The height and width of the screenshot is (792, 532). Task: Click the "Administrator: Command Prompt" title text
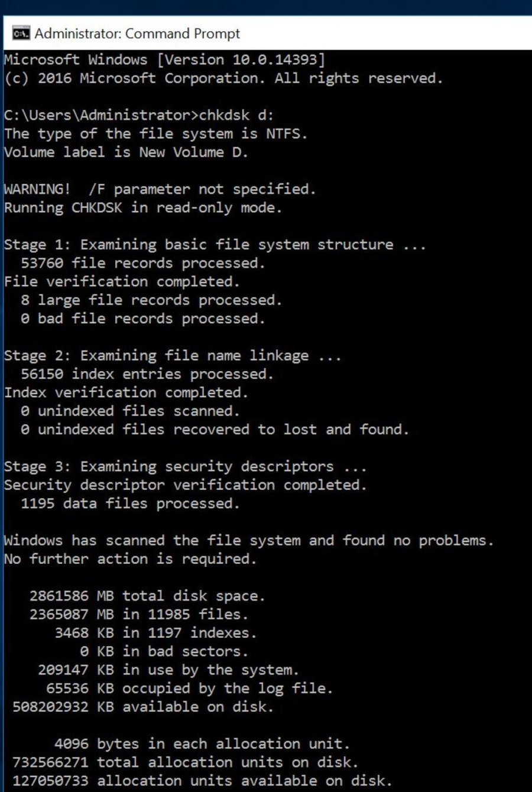(137, 34)
